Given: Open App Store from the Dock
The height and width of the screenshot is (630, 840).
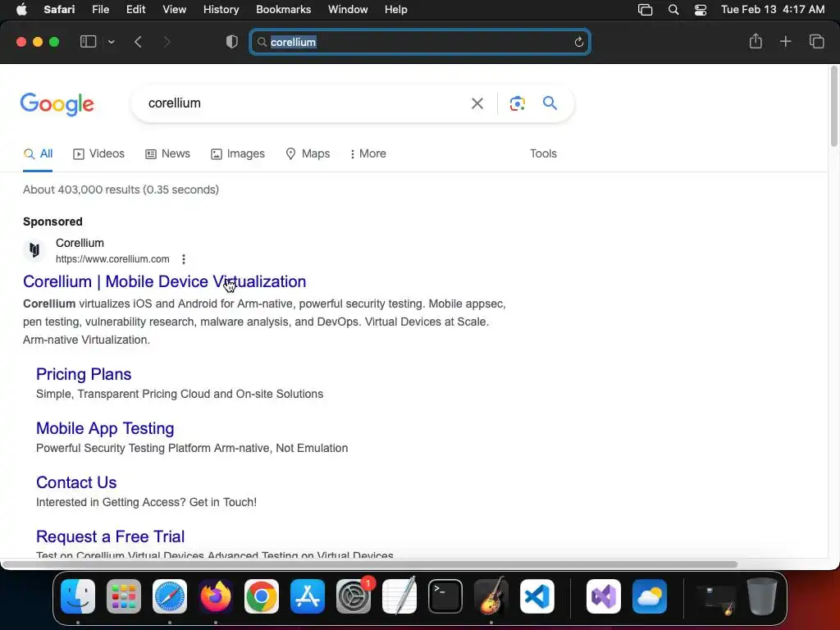Looking at the screenshot, I should tap(308, 596).
